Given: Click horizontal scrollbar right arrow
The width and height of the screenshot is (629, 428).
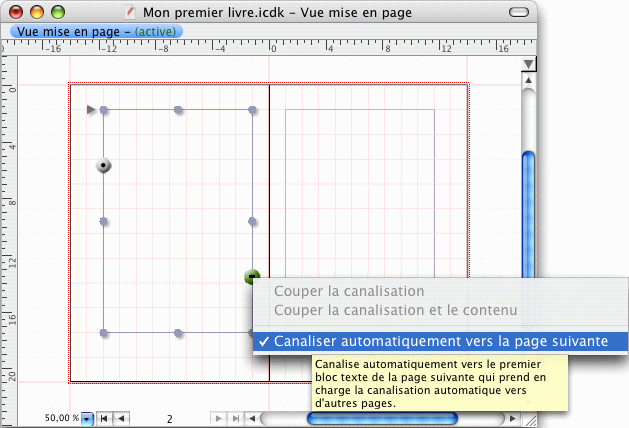Looking at the screenshot, I should click(513, 419).
